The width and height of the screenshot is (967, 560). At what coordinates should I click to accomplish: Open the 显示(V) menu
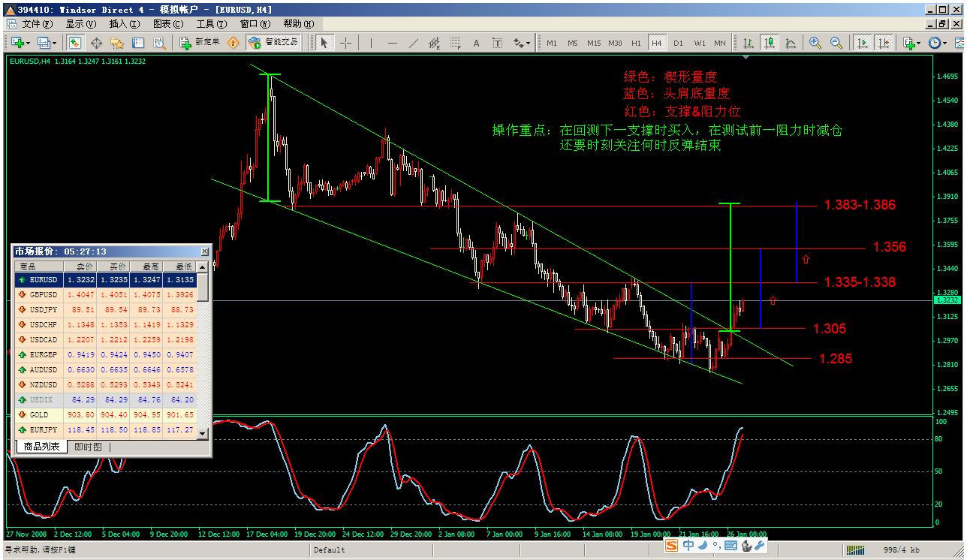(x=80, y=24)
